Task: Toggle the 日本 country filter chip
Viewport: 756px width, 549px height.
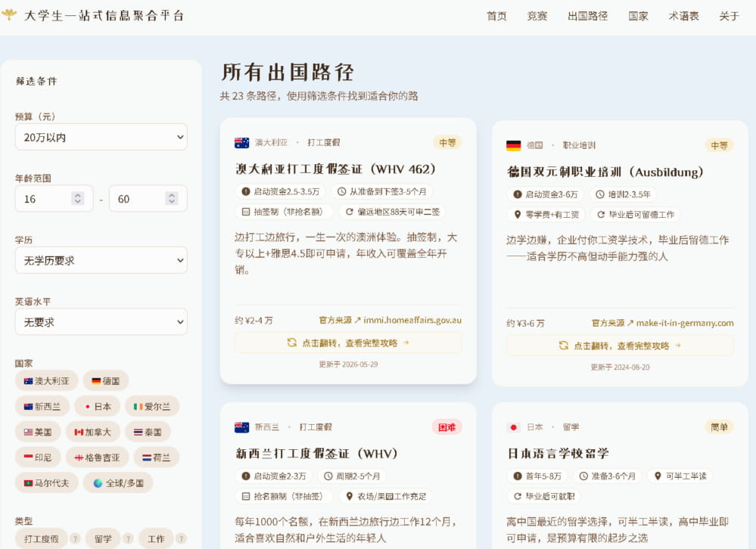Action: (98, 406)
